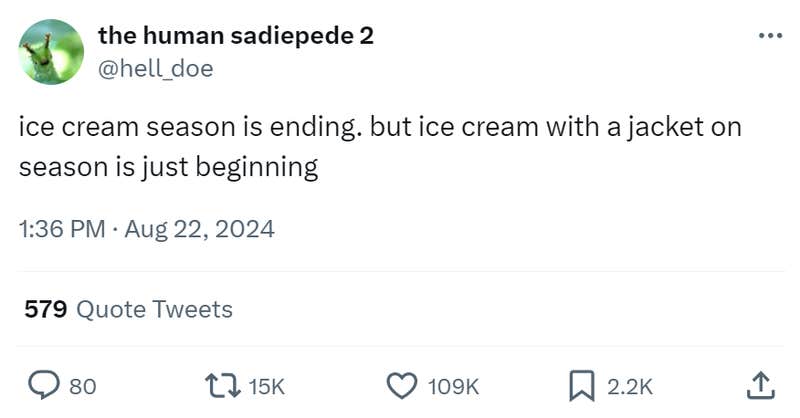Image resolution: width=800 pixels, height=418 pixels.
Task: Retweet using the arrows icon
Action: click(220, 384)
